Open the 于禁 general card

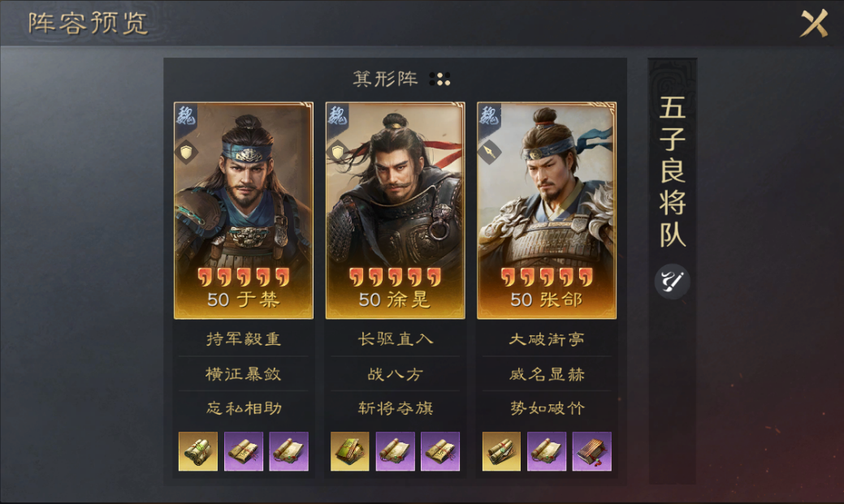click(244, 210)
